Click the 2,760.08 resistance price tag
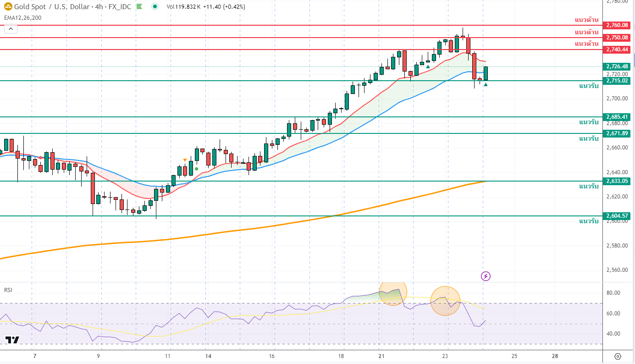 tap(617, 25)
